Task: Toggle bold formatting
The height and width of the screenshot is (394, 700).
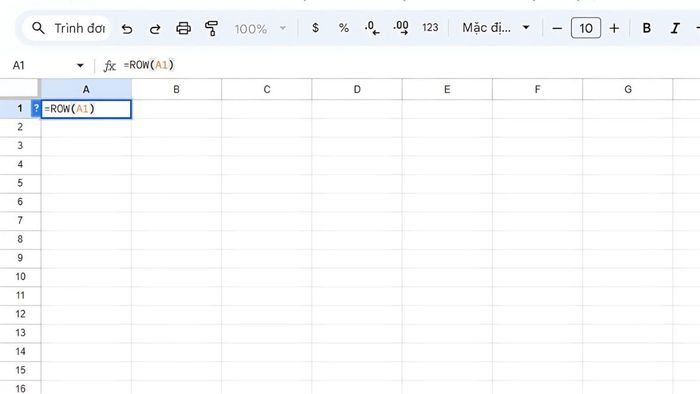Action: pos(646,29)
